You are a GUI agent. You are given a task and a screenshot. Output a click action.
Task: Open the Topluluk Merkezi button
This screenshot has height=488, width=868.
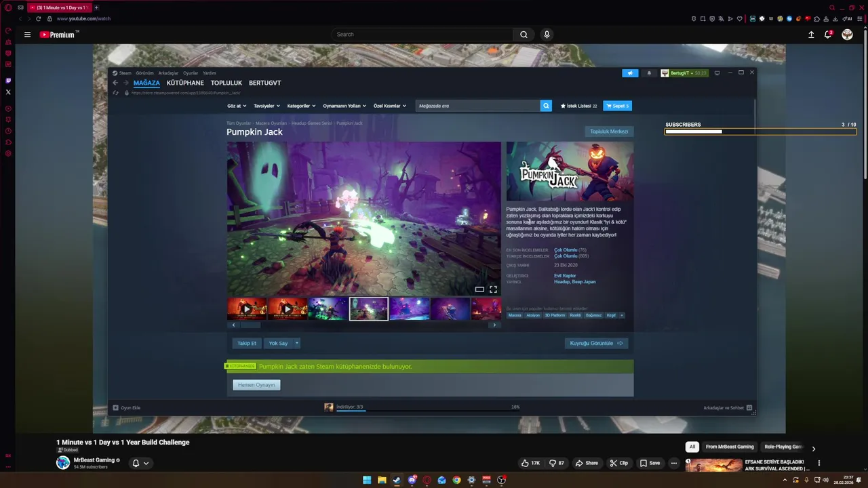pos(609,131)
